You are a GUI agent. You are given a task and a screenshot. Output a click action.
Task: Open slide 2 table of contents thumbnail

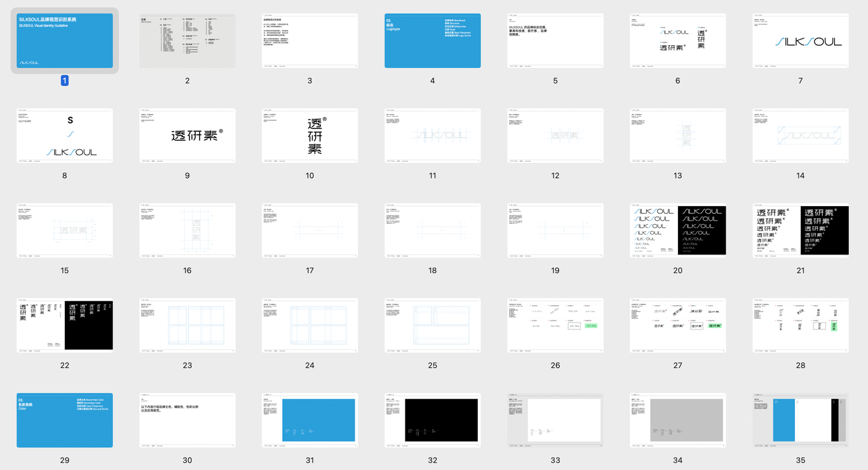(x=187, y=41)
